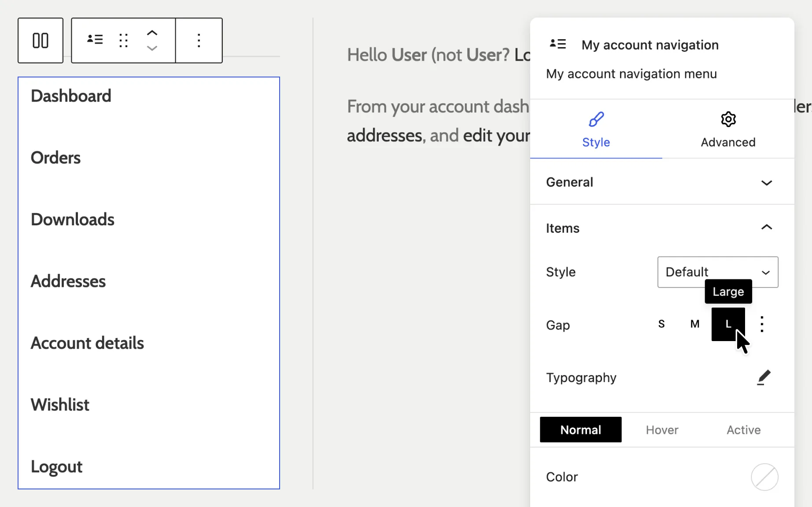Select the Hover state tab
This screenshot has width=812, height=507.
click(662, 430)
